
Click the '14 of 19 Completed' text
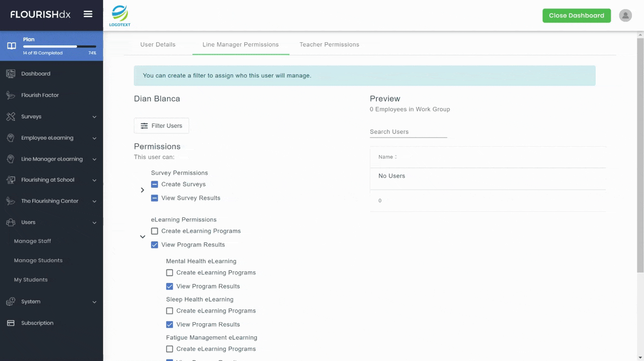43,53
